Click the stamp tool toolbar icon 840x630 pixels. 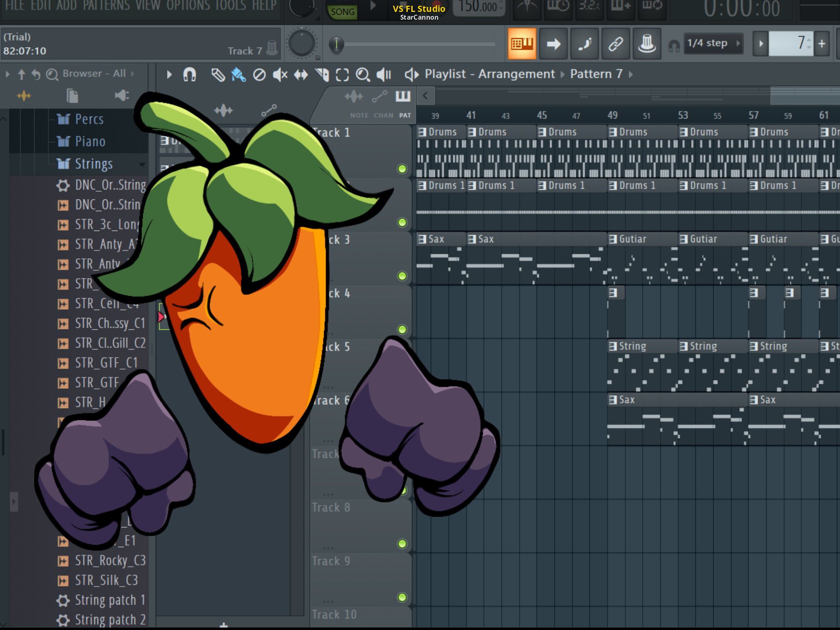tap(647, 43)
